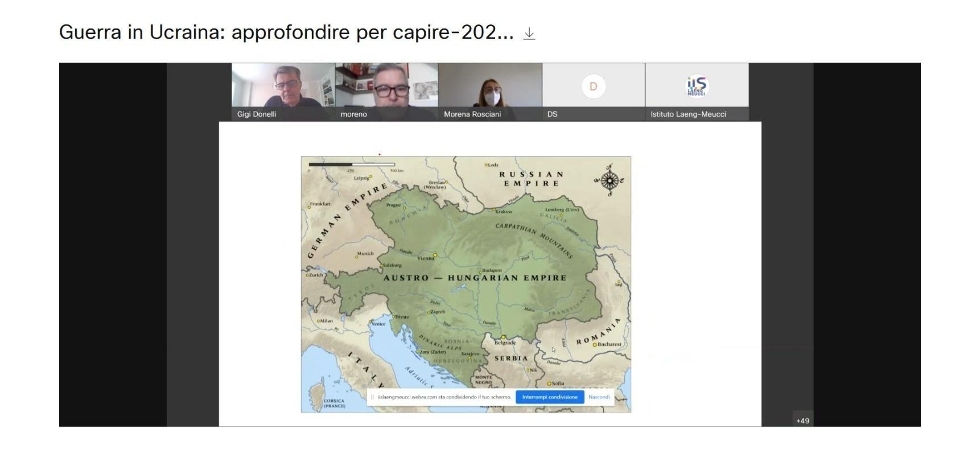Image resolution: width=980 pixels, height=474 pixels.
Task: Click the Austro-Hungarian Empire label on map
Action: click(475, 278)
